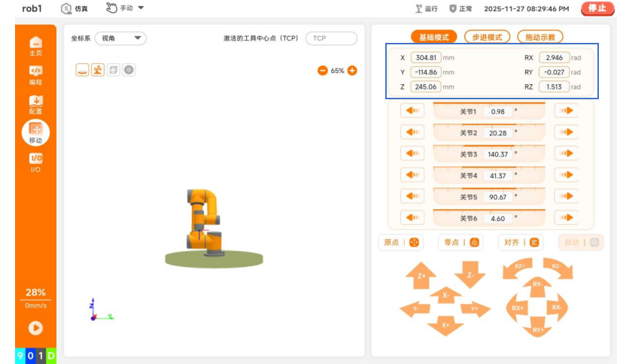Toggle the robot model display icon
The width and height of the screenshot is (626, 364).
pyautogui.click(x=98, y=70)
